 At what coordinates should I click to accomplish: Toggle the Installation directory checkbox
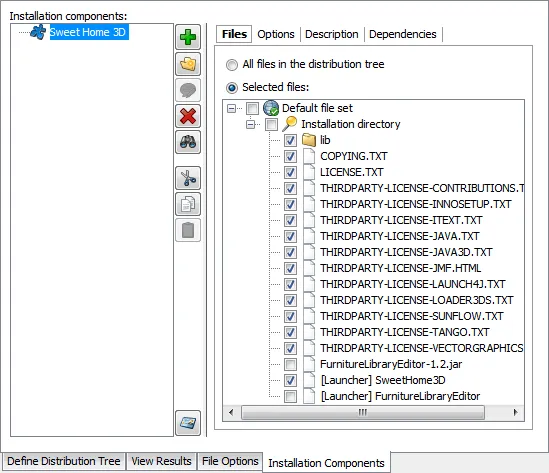click(x=271, y=124)
